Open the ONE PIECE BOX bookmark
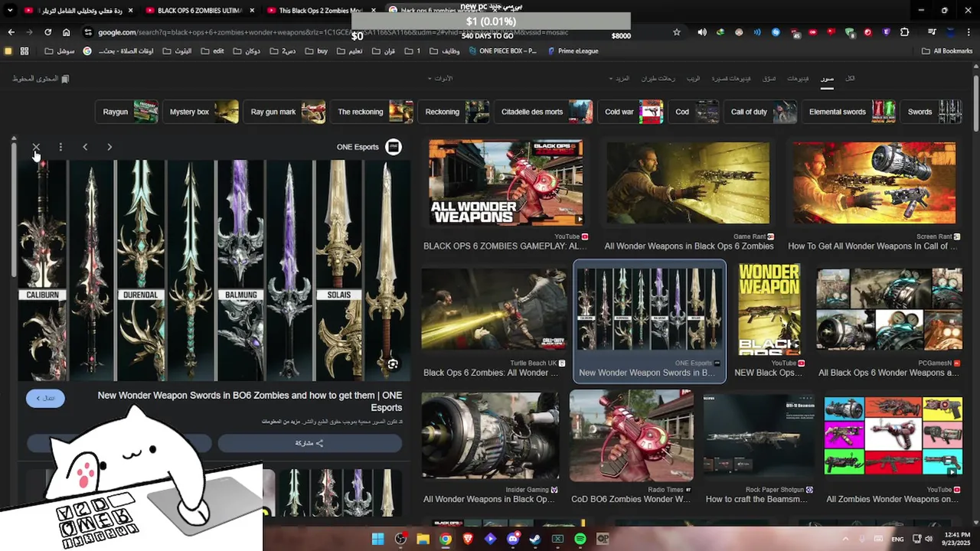 pos(501,51)
